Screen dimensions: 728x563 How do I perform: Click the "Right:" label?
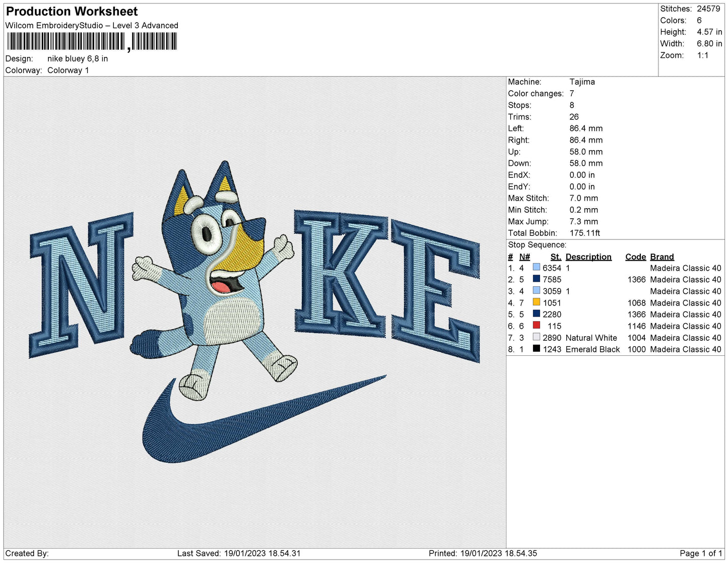(518, 140)
